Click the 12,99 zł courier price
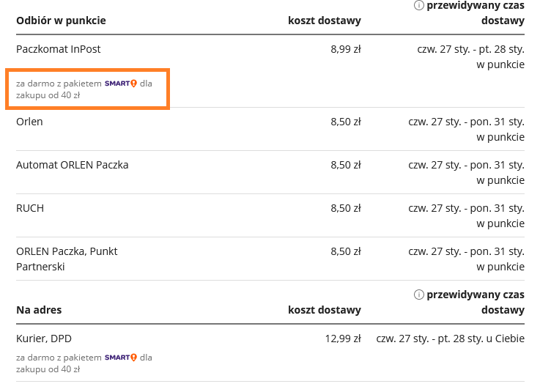The height and width of the screenshot is (392, 540). coord(342,339)
